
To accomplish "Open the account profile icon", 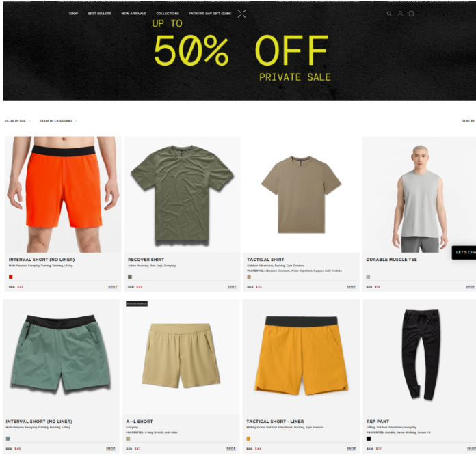I will [x=400, y=14].
